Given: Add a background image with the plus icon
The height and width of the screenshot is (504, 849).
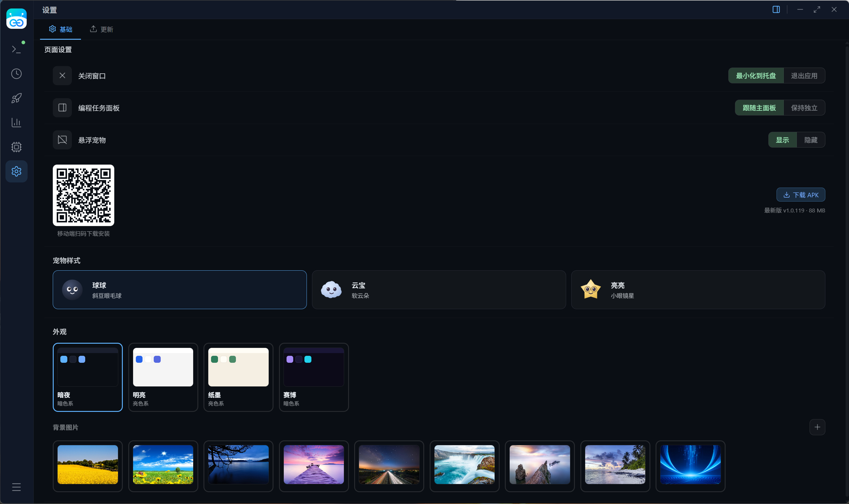Looking at the screenshot, I should point(817,427).
